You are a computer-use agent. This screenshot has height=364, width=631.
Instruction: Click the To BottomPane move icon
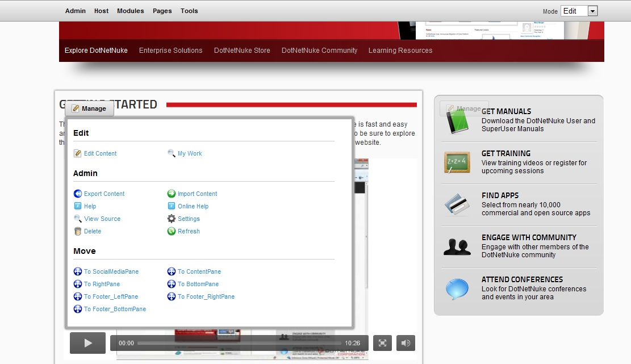(172, 284)
